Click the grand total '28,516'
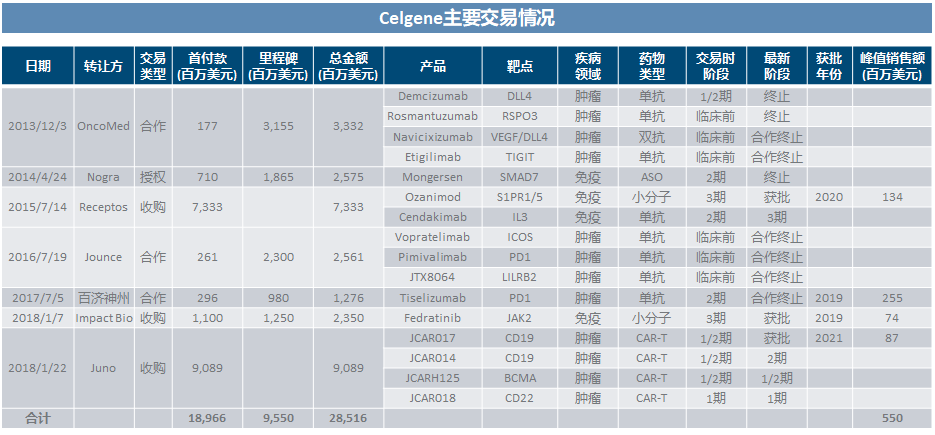 (x=348, y=418)
